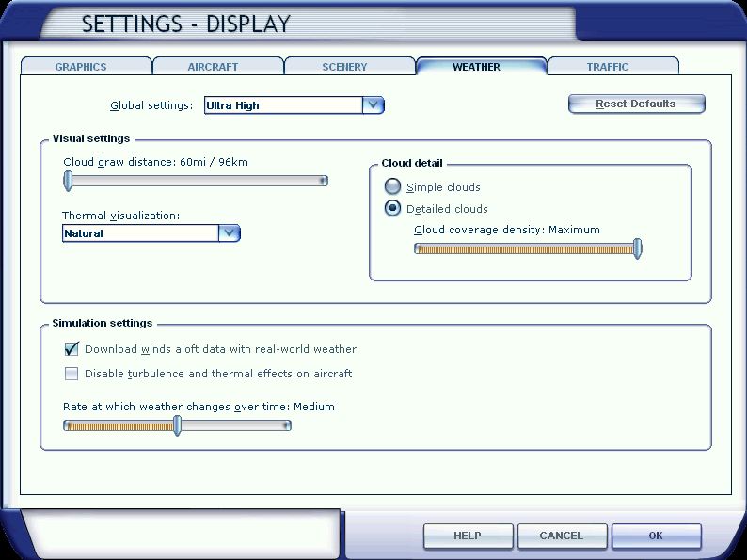Click the HELP button

click(468, 536)
